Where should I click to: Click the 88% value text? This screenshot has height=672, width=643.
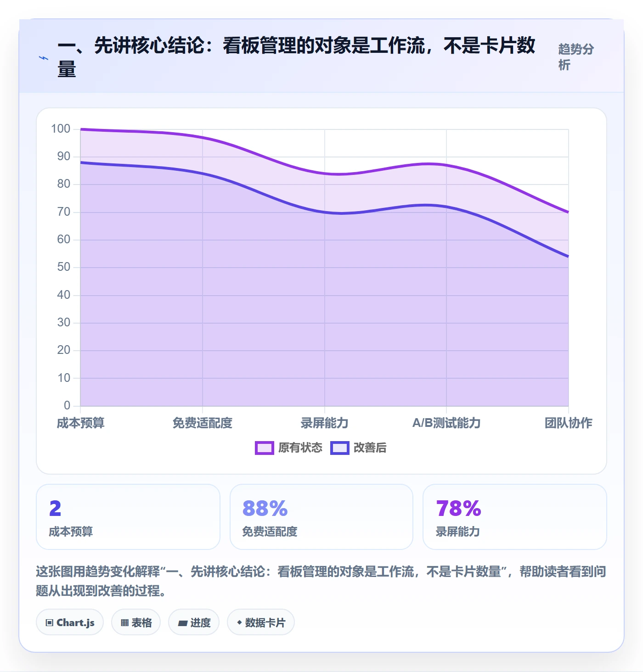265,509
